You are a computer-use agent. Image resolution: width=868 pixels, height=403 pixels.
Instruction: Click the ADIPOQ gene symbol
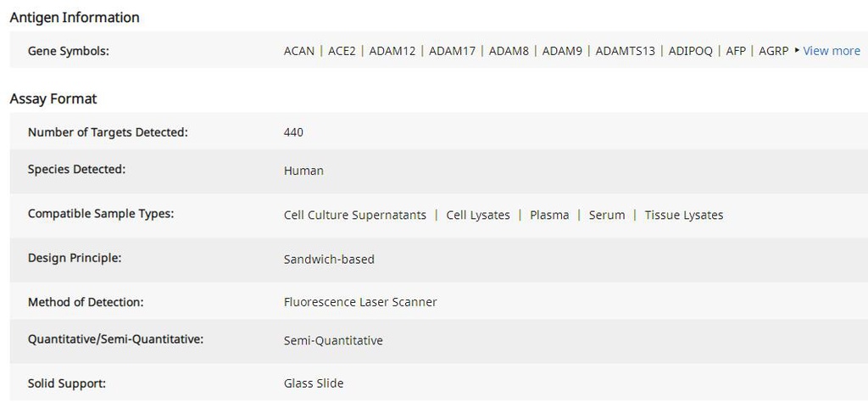tap(690, 51)
